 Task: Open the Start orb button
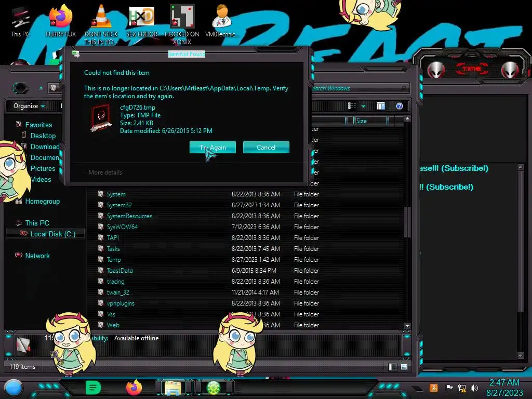(14, 388)
